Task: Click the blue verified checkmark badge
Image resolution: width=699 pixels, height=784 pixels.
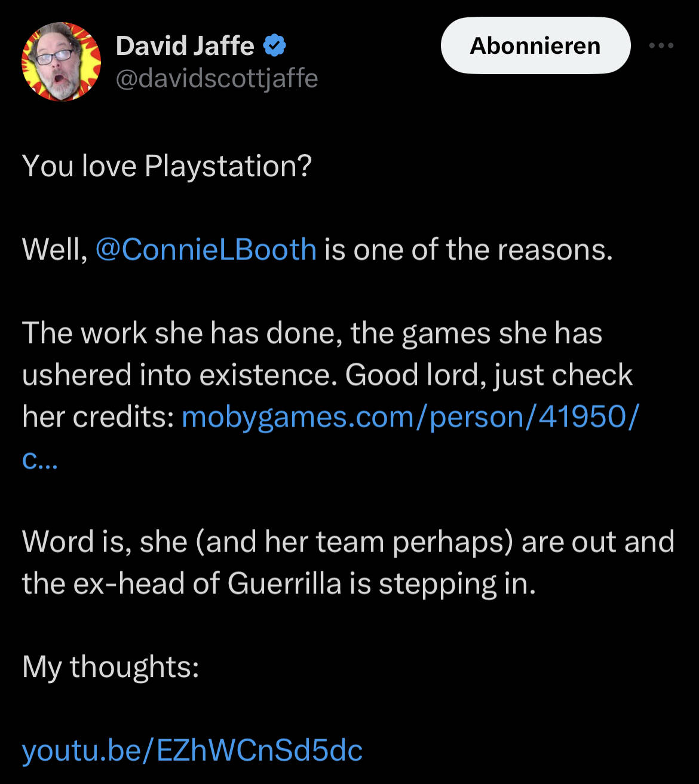Action: tap(274, 45)
